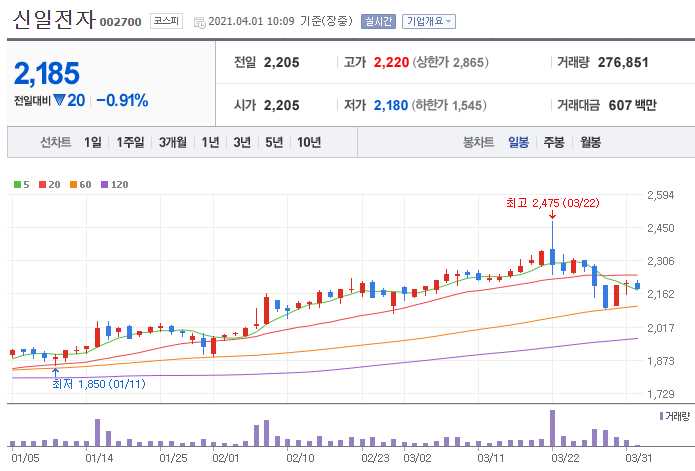Click the blue down-triangle price change icon
Image resolution: width=695 pixels, height=471 pixels.
[59, 100]
